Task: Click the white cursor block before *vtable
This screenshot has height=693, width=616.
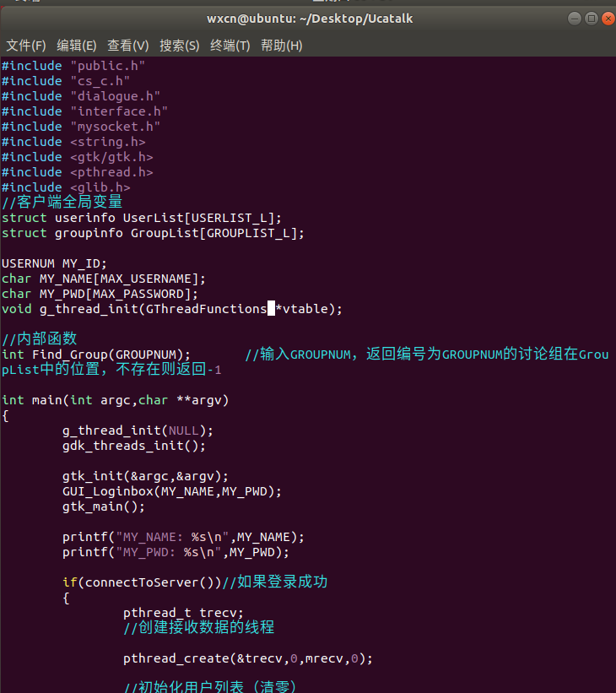Action: point(272,308)
